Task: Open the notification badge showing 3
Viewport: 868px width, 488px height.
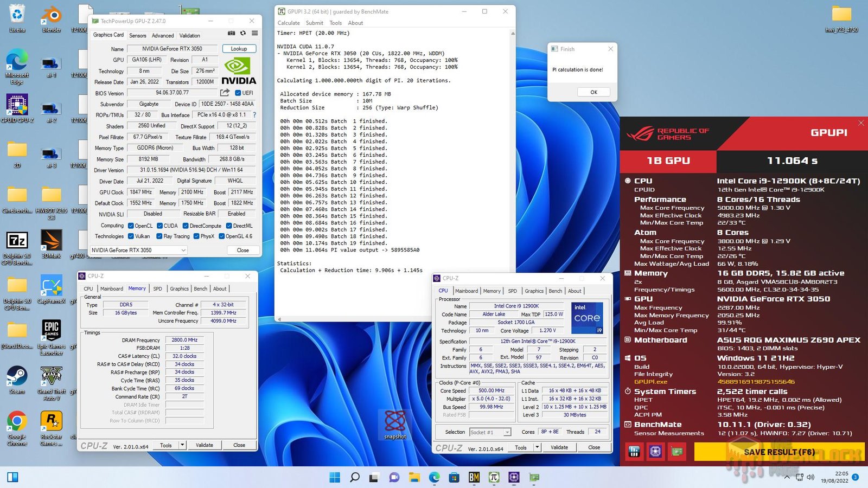Action: tap(855, 477)
